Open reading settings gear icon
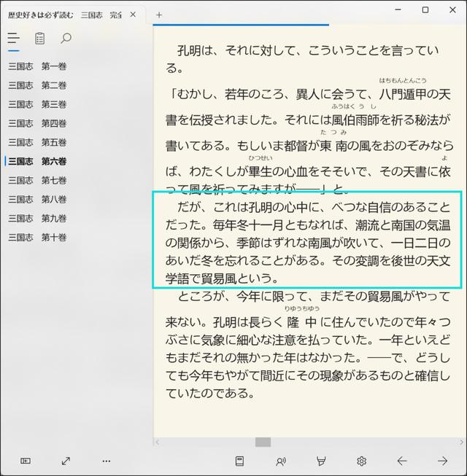The width and height of the screenshot is (467, 476). click(x=361, y=461)
